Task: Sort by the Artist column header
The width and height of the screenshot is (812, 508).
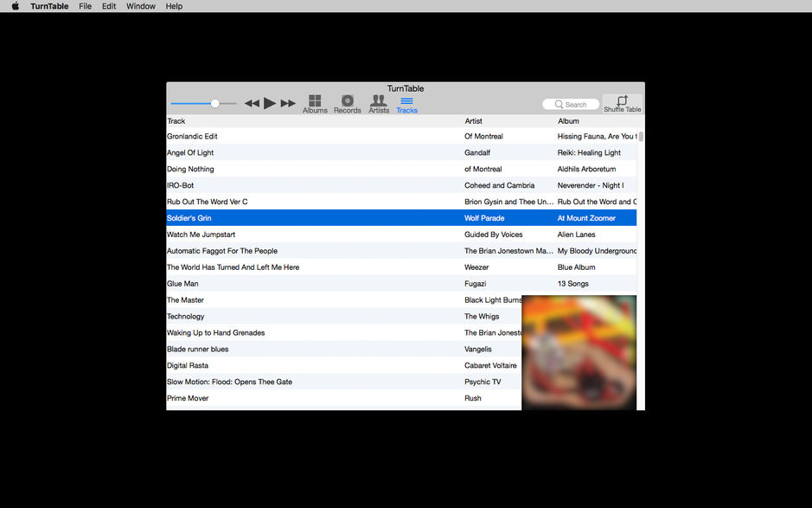Action: click(x=474, y=120)
